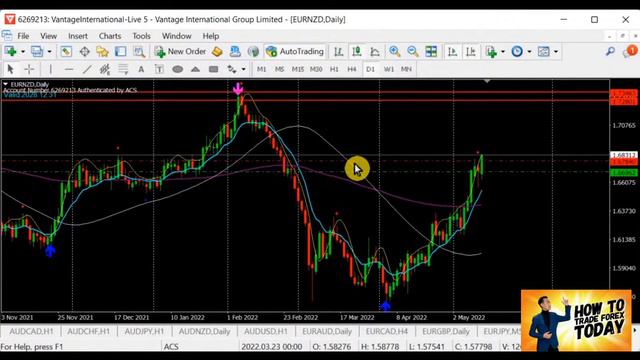
Task: Select the Fibonacci Retracement tool
Action: (x=123, y=69)
